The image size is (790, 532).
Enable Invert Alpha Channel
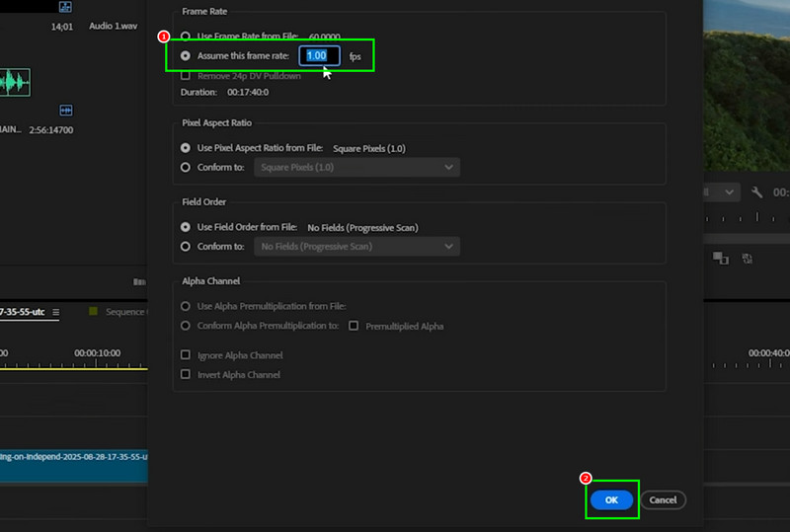pyautogui.click(x=186, y=374)
